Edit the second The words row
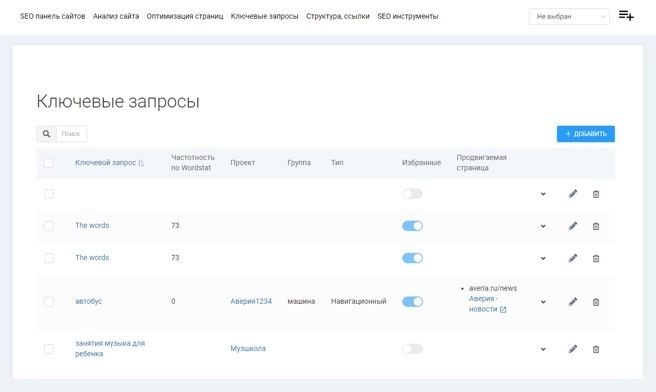 tap(573, 258)
